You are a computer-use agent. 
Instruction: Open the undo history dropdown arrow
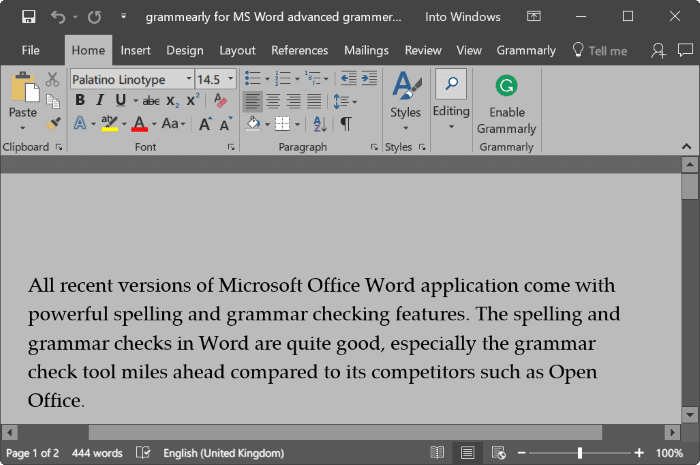click(75, 17)
